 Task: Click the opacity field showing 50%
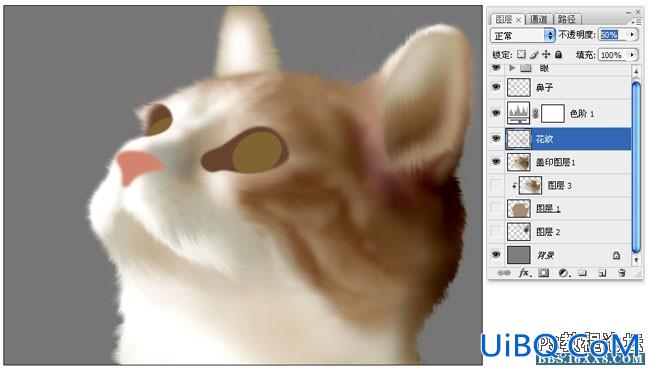pos(613,35)
